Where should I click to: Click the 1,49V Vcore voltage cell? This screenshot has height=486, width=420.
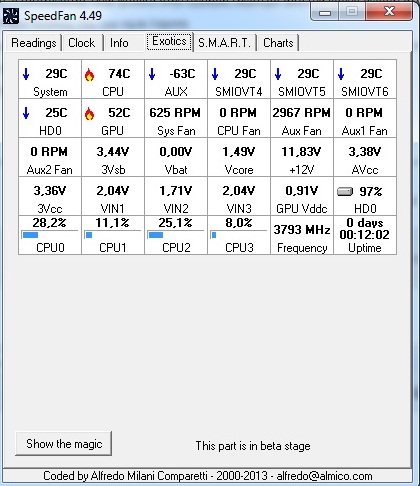pyautogui.click(x=239, y=157)
